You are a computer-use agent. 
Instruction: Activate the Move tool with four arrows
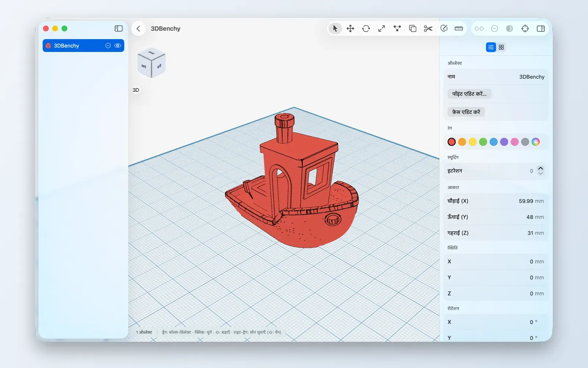(x=350, y=28)
